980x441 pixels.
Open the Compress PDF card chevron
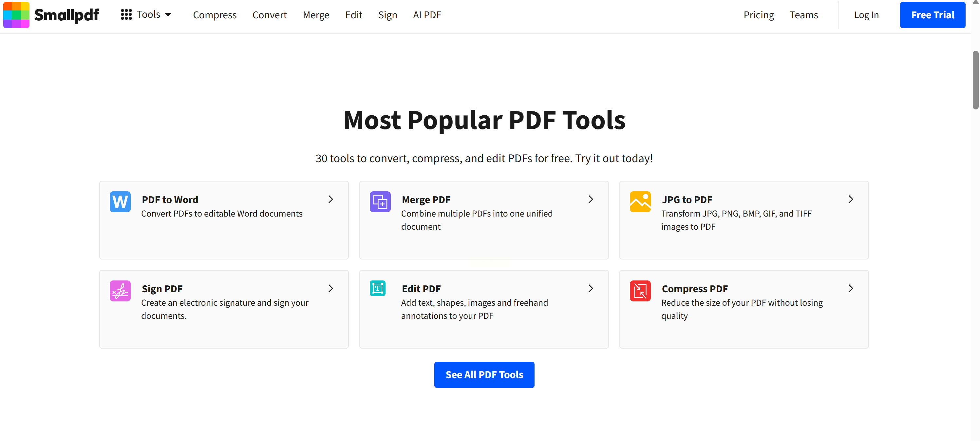pyautogui.click(x=851, y=288)
